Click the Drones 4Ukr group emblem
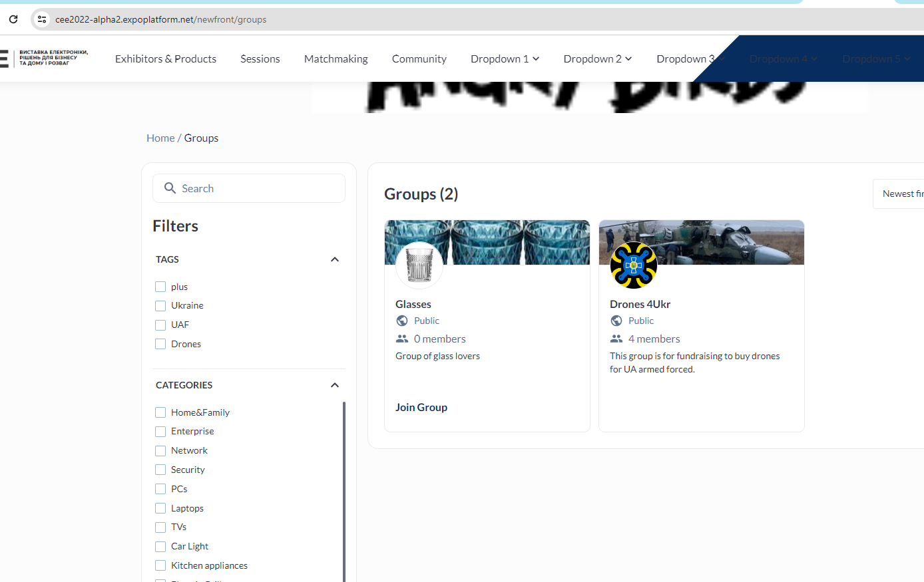This screenshot has height=582, width=924. (x=634, y=265)
